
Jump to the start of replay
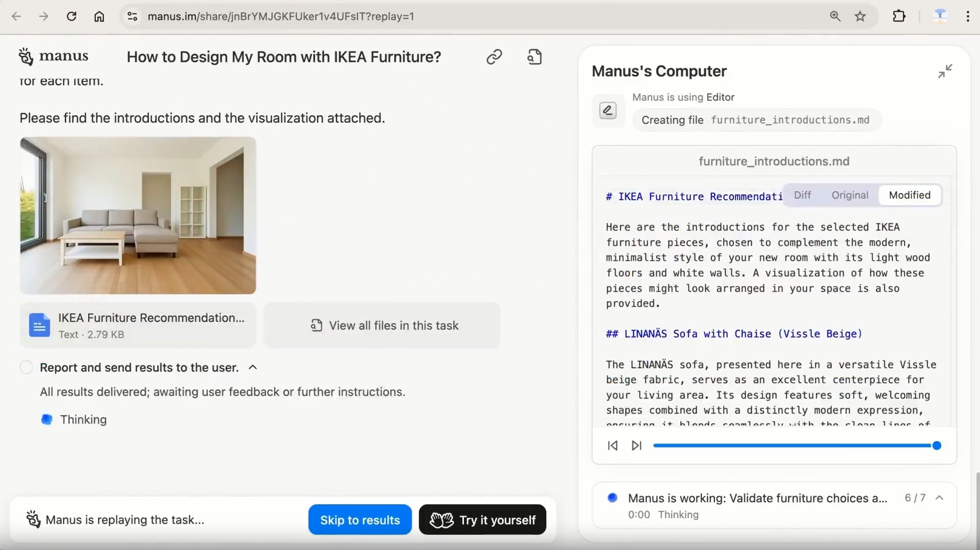[x=612, y=446]
